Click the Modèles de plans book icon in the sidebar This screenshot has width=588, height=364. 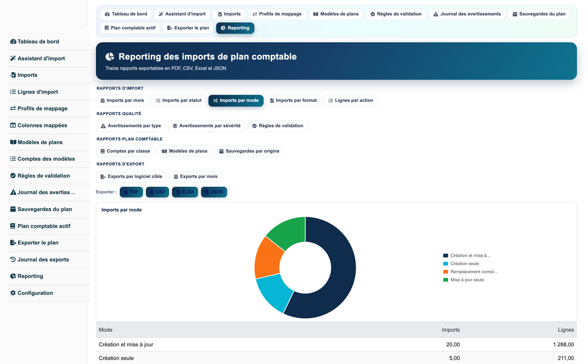point(13,142)
